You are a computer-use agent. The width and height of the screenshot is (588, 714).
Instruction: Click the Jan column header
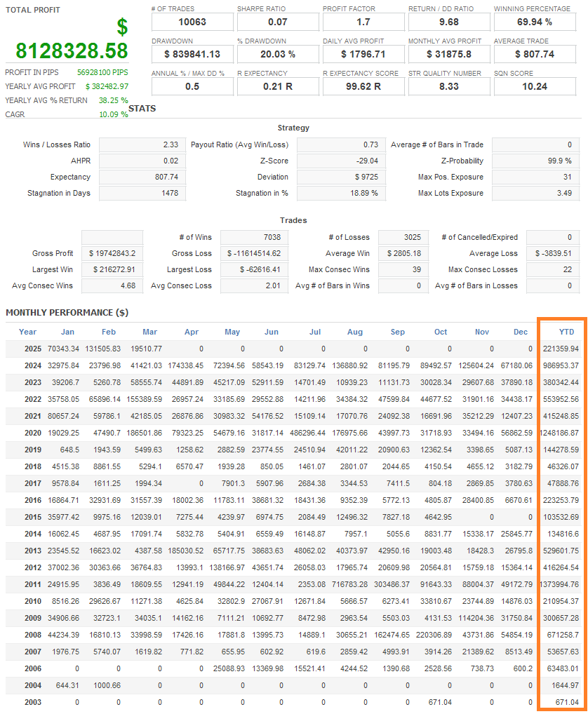click(67, 332)
